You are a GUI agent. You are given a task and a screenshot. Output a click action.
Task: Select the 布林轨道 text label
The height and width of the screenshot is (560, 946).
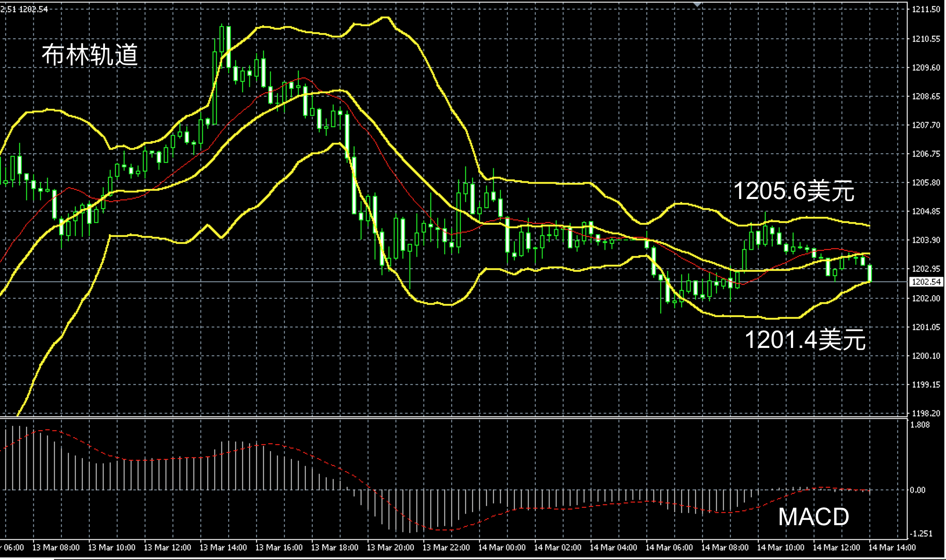pyautogui.click(x=90, y=55)
